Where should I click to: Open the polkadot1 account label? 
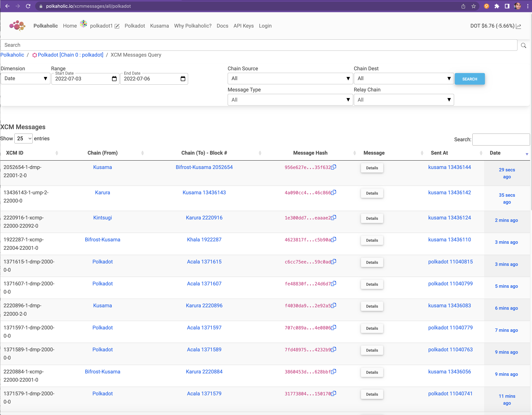(101, 26)
